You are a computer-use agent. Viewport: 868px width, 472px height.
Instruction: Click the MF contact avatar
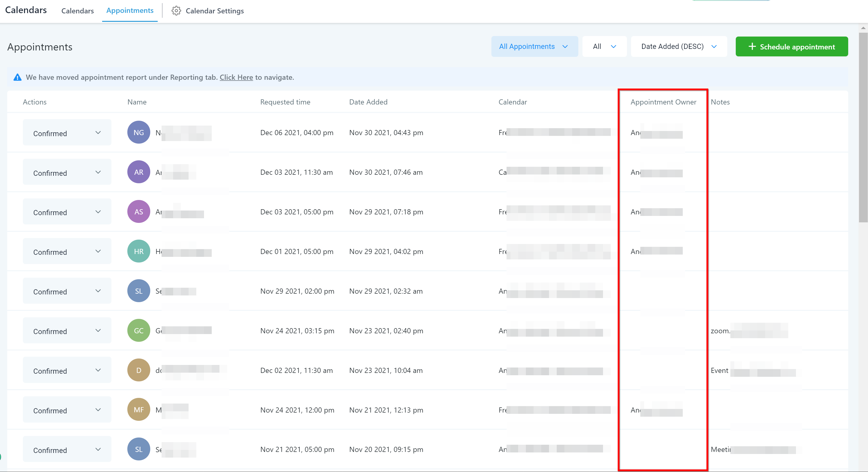138,410
